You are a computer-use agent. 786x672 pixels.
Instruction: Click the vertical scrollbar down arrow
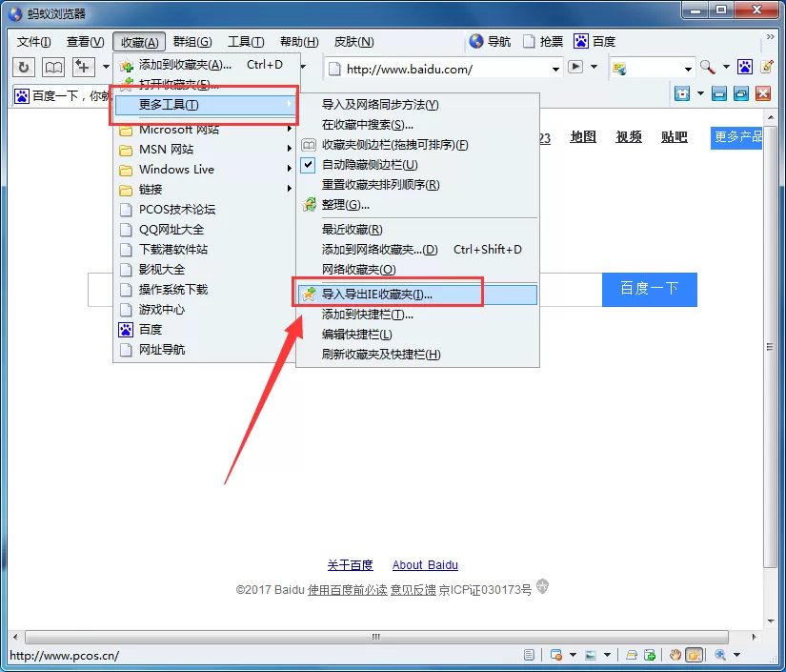pyautogui.click(x=771, y=621)
